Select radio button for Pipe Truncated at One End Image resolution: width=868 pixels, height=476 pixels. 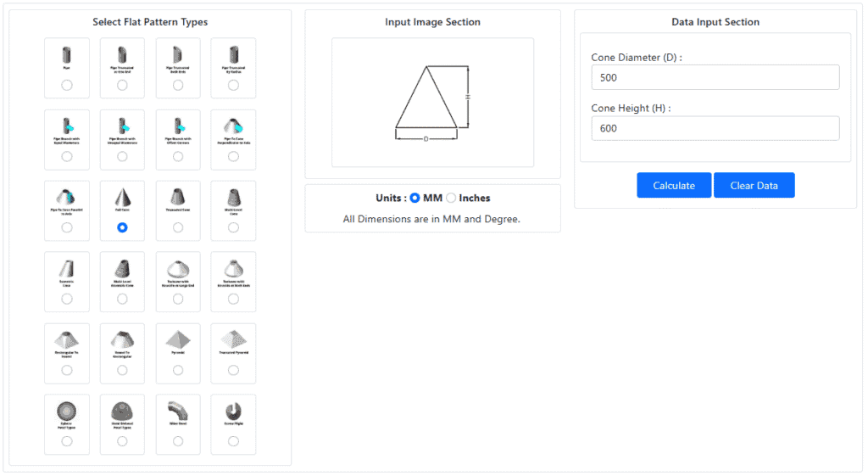point(122,85)
